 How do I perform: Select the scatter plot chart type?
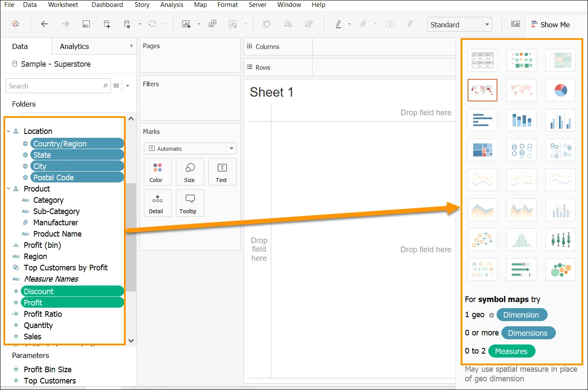[483, 240]
